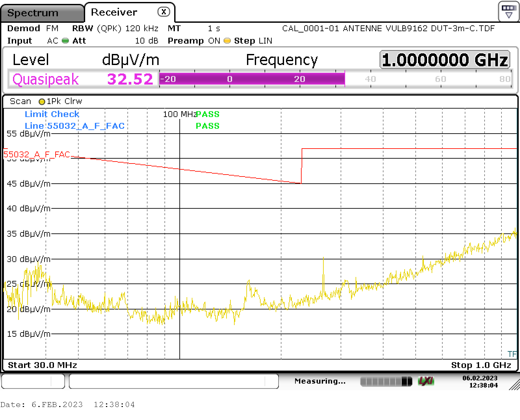Click the small empty status box at left
The image size is (520, 420).
tap(33, 381)
